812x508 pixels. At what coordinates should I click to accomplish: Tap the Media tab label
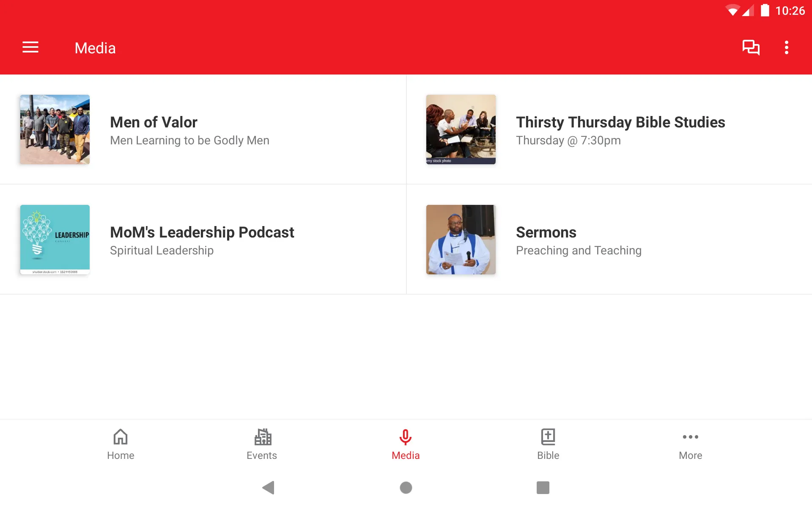click(406, 456)
